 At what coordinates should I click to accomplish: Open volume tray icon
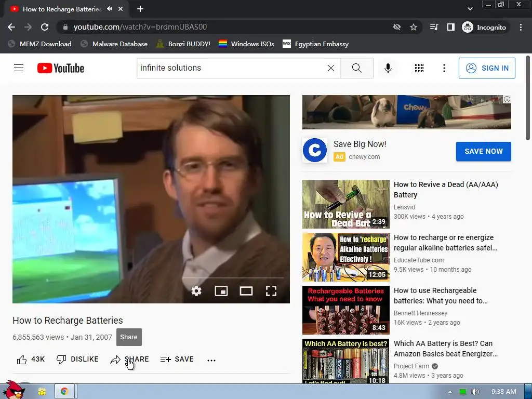click(x=475, y=392)
